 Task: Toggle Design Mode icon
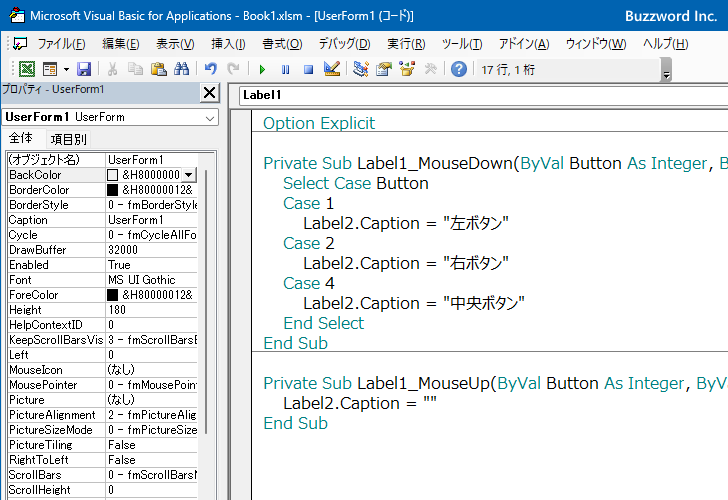332,69
